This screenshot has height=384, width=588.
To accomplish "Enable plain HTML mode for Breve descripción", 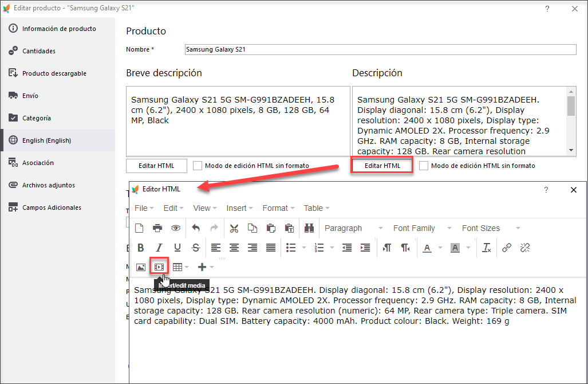I will tap(198, 166).
